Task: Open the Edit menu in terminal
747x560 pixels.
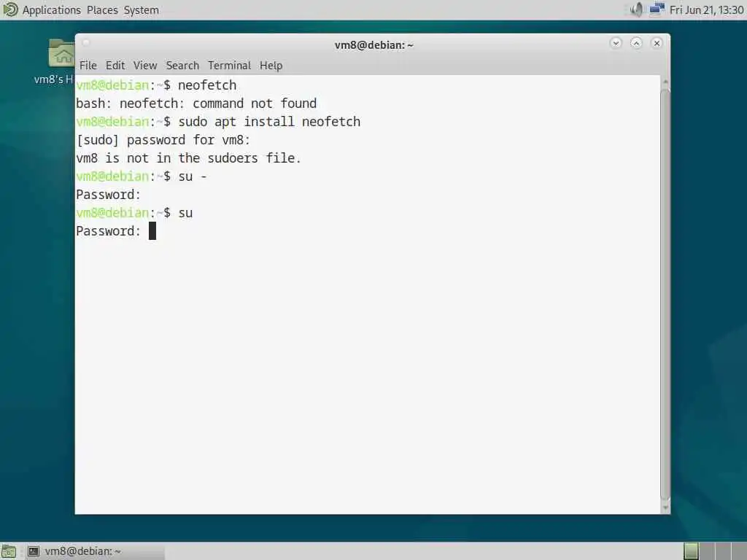Action: (115, 65)
